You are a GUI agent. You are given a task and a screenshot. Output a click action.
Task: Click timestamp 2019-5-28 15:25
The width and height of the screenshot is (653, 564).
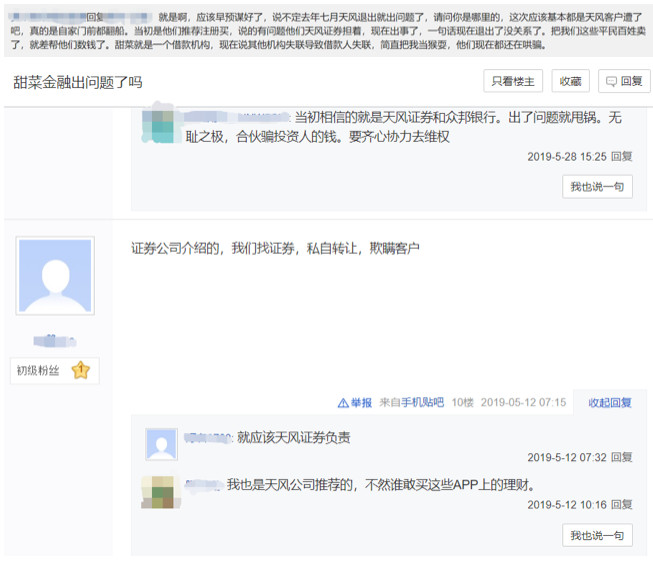tap(567, 157)
